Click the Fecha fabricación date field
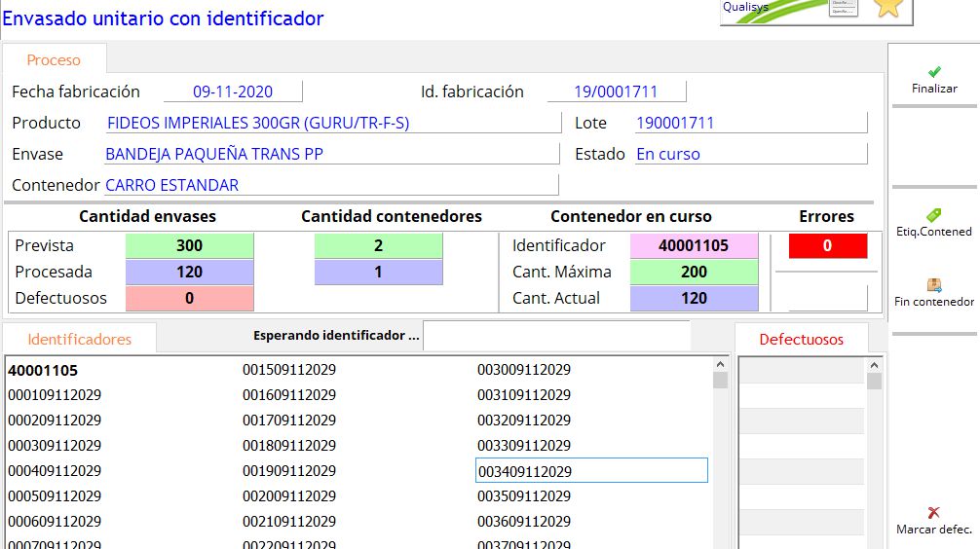 tap(233, 92)
